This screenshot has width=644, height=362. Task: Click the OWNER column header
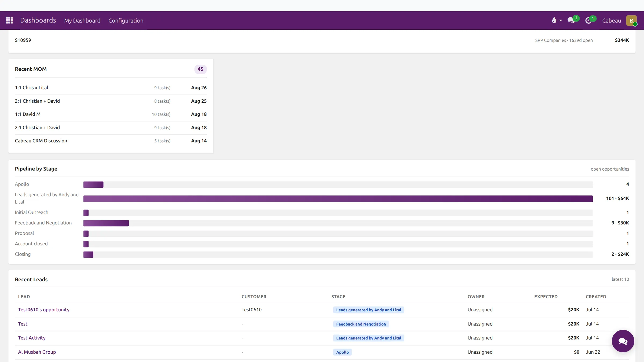point(476,297)
